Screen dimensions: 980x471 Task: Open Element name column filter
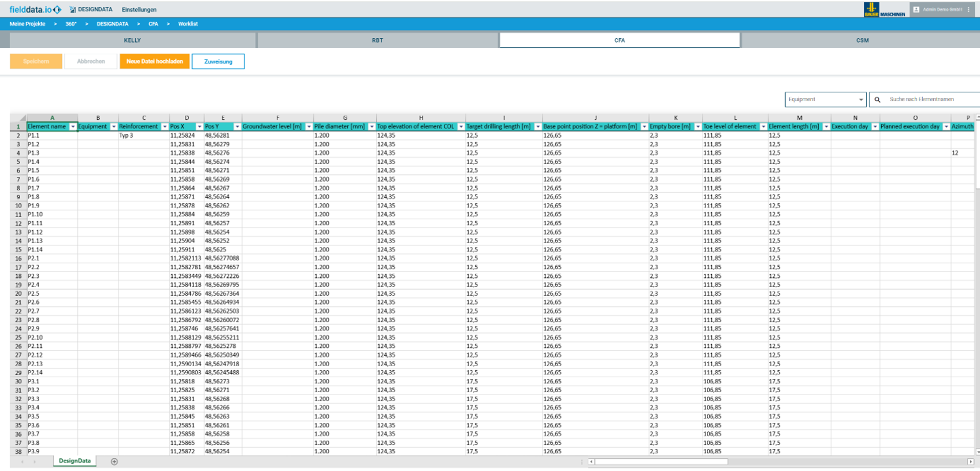(73, 127)
